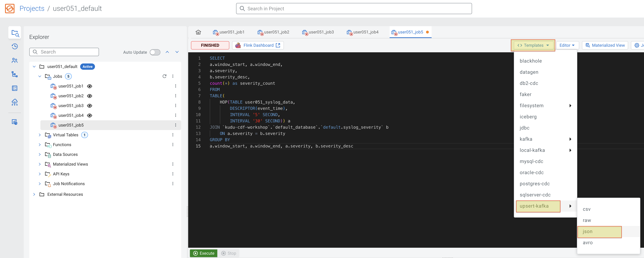The image size is (644, 258).
Task: Collapse the Jobs folder
Action: click(x=40, y=76)
